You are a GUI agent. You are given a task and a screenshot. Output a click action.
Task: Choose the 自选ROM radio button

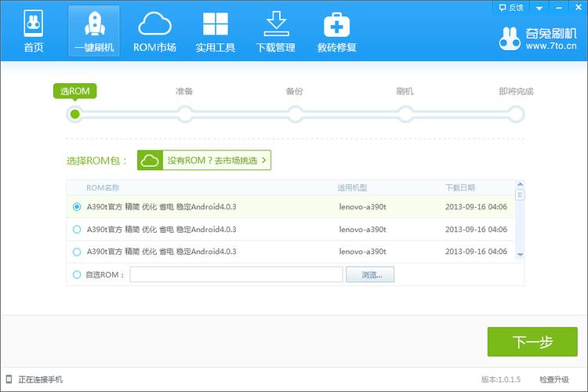click(x=77, y=275)
